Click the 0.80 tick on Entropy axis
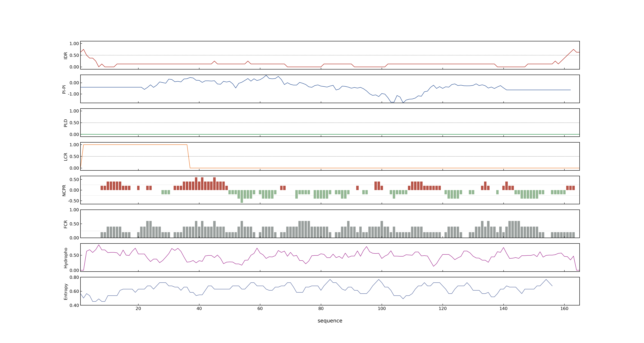The width and height of the screenshot is (644, 343). (x=74, y=277)
